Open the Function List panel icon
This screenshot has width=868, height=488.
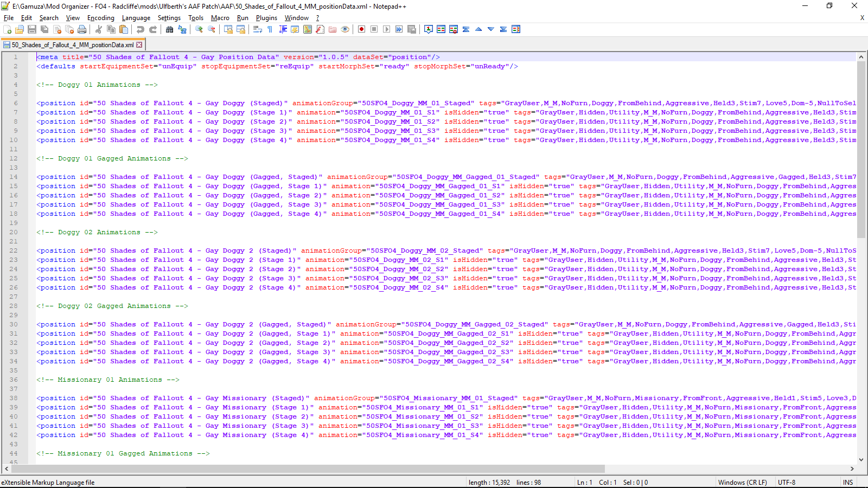(320, 29)
